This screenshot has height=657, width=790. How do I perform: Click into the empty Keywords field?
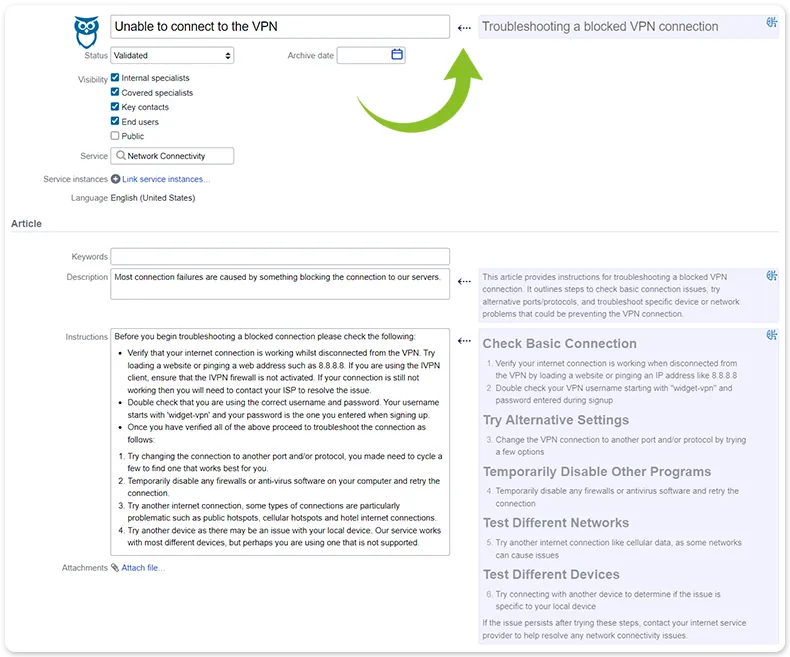[x=280, y=256]
